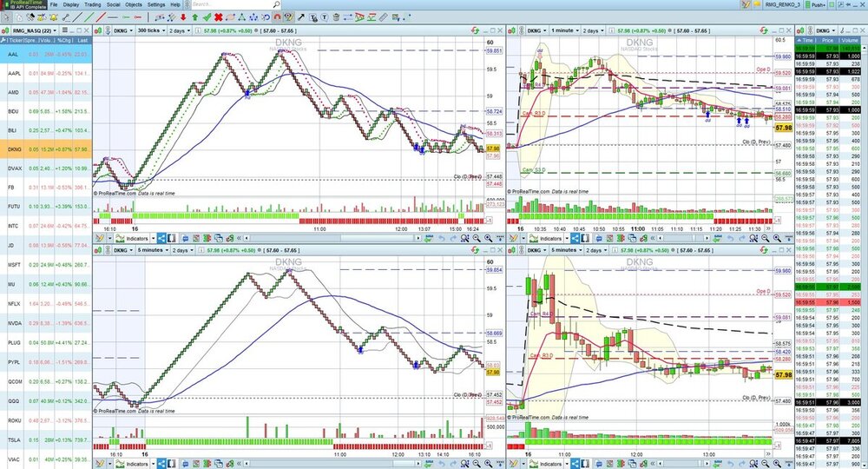Image resolution: width=868 pixels, height=469 pixels.
Task: Select the red down arrow drawing tool
Action: (183, 17)
